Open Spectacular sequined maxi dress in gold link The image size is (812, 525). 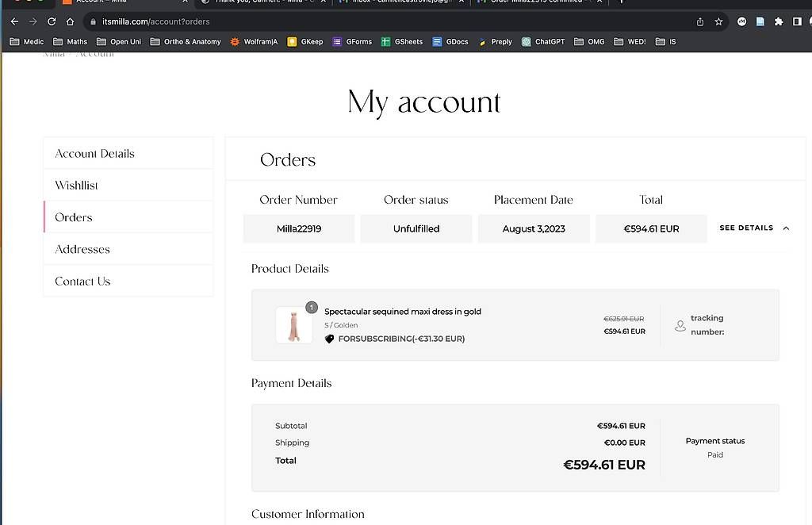tap(403, 311)
